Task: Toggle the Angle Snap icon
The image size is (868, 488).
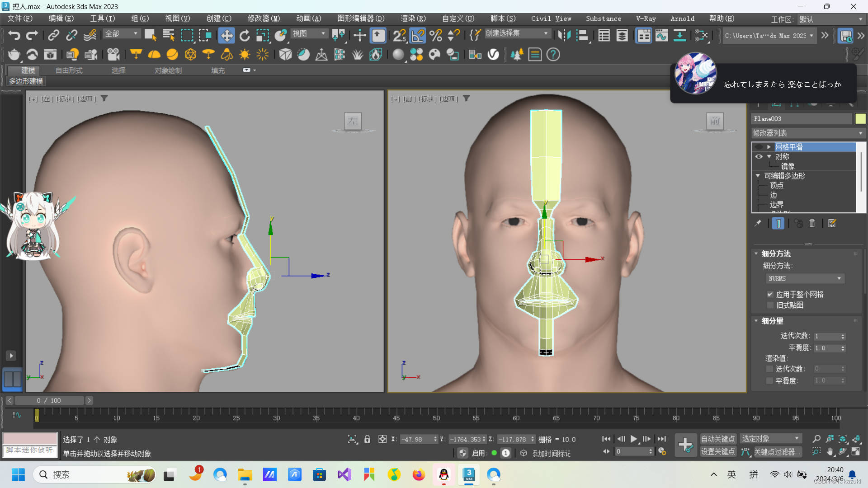Action: [418, 35]
